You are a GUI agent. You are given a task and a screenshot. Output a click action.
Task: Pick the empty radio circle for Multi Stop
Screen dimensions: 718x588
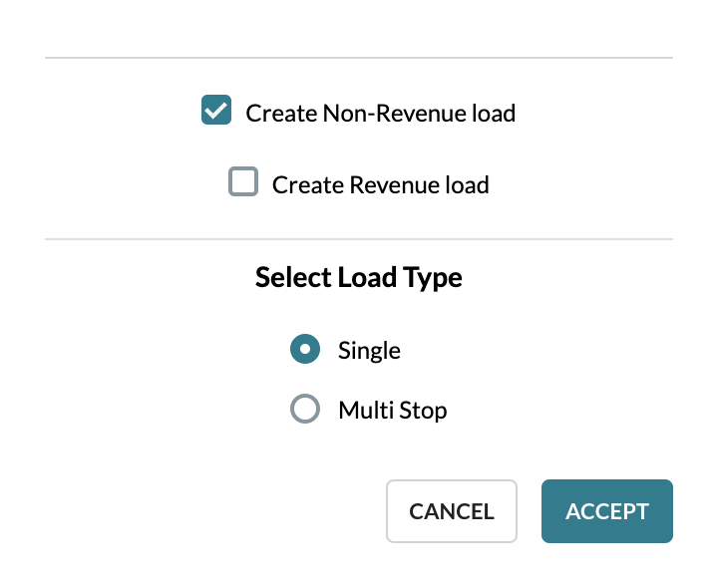(305, 409)
